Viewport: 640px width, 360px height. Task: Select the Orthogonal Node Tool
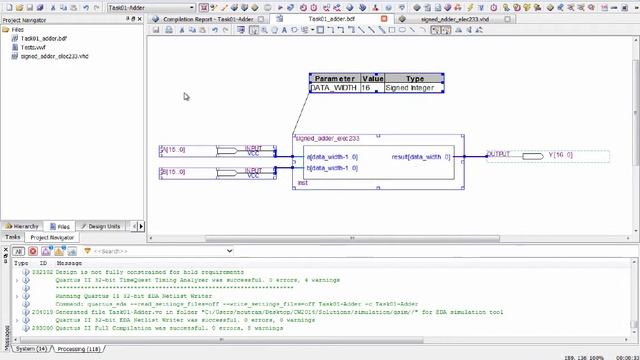[331, 30]
